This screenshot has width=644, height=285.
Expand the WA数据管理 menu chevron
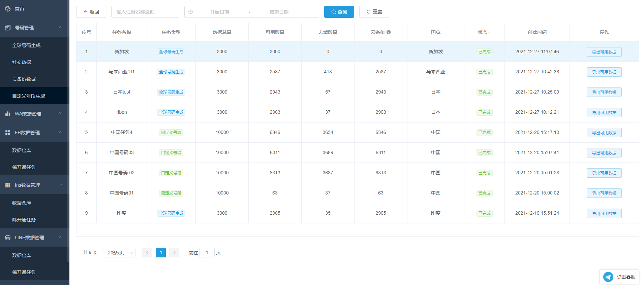pyautogui.click(x=61, y=113)
